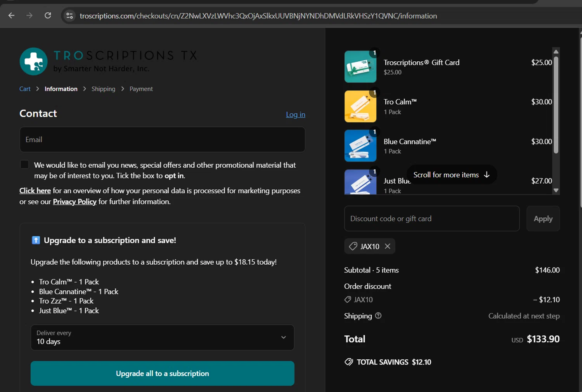Focus Discount code or gift card field
This screenshot has height=392, width=582.
[432, 219]
